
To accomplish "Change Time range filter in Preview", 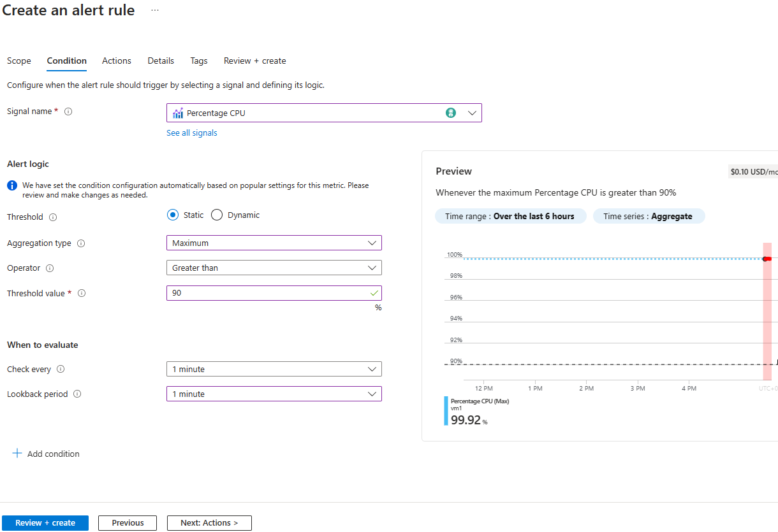I will click(x=511, y=216).
